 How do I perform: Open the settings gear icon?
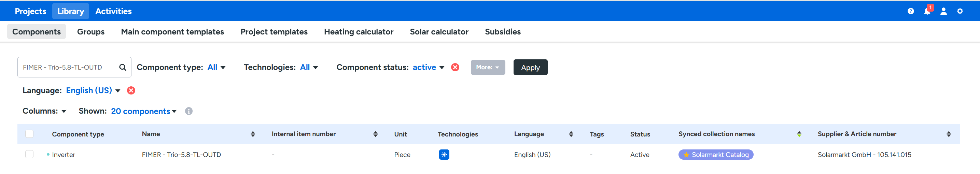tap(960, 11)
